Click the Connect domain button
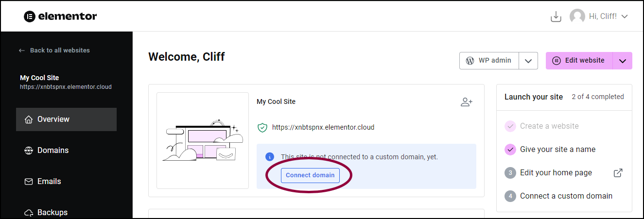This screenshot has width=644, height=219. point(310,175)
